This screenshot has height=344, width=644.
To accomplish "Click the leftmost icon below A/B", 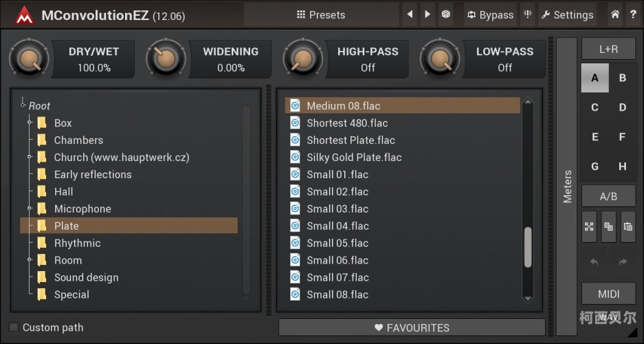I will [590, 226].
